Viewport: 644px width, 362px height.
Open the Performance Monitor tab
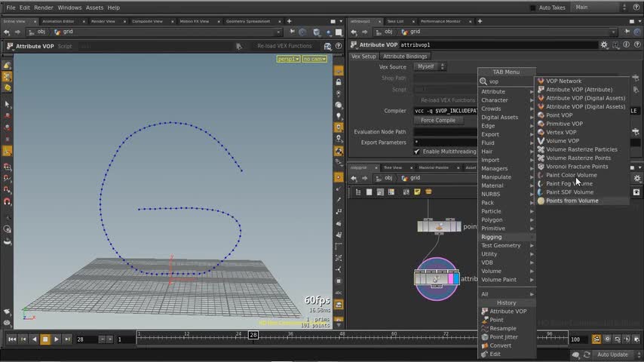pos(440,21)
